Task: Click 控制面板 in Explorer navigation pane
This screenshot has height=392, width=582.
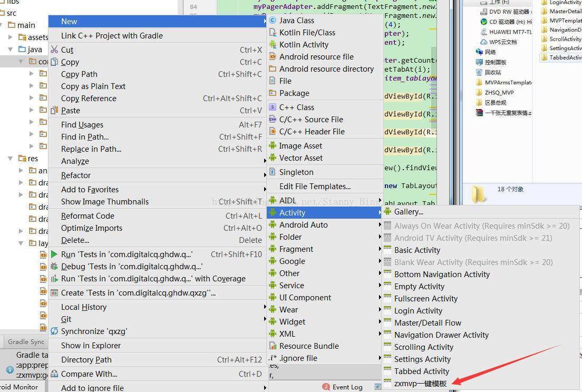Action: (x=491, y=62)
